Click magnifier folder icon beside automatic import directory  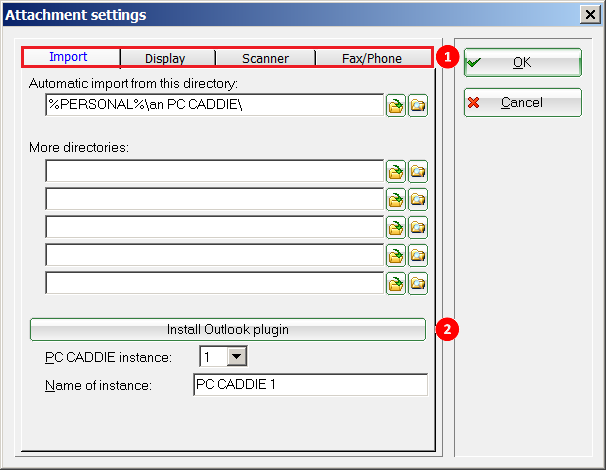[x=418, y=105]
